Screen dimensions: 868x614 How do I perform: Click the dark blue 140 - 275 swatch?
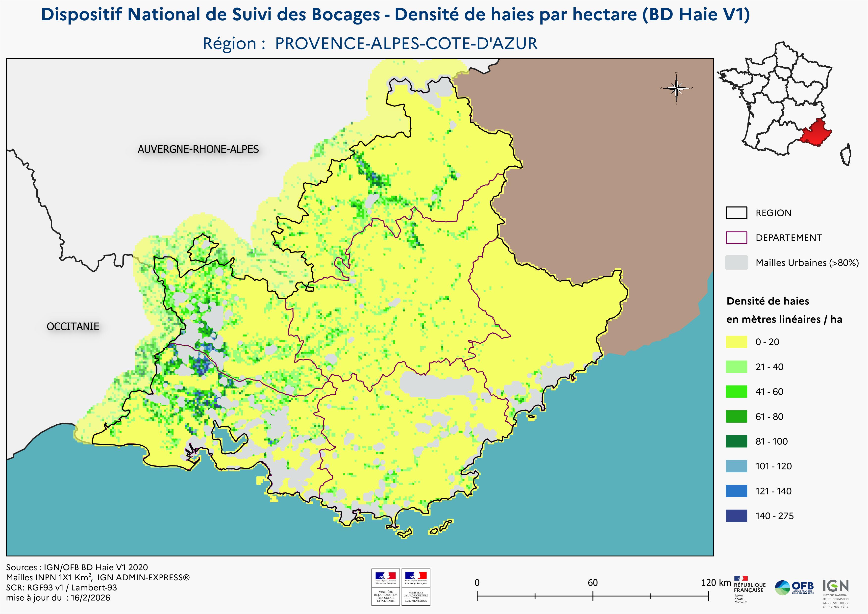(x=736, y=516)
